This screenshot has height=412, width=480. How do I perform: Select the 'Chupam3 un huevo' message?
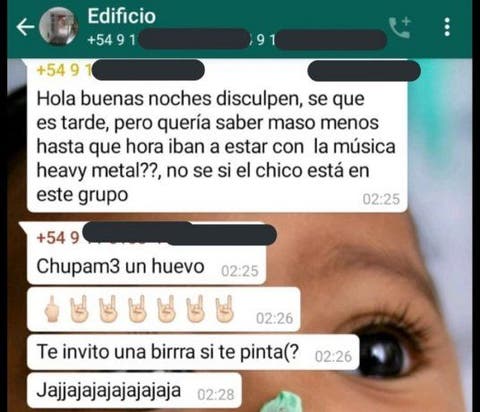pos(146,253)
